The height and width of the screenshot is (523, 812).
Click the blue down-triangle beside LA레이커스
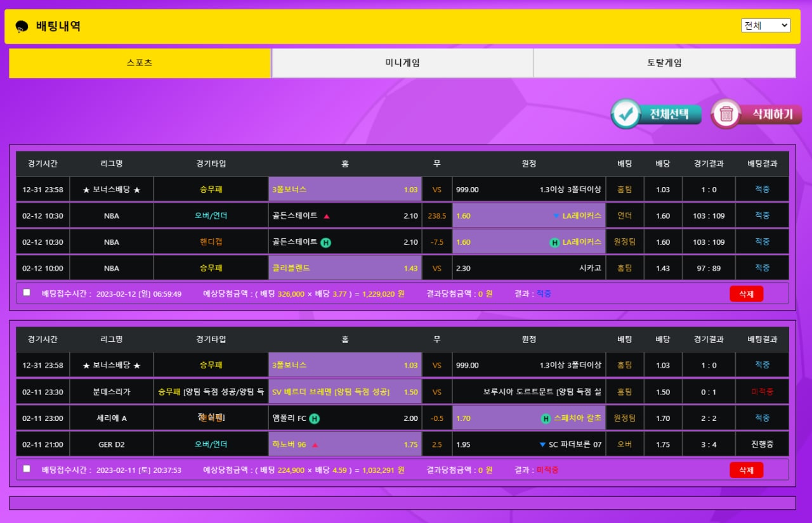(x=556, y=216)
